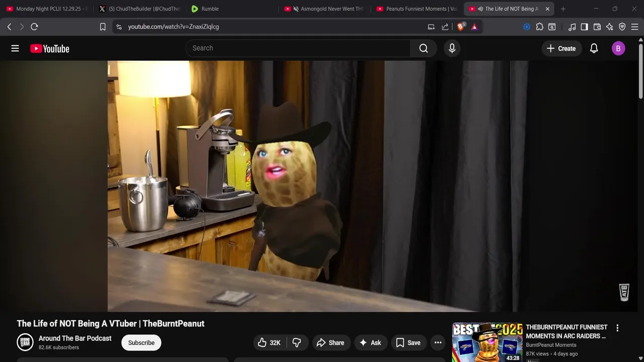Open the page search extension icon

[552, 27]
